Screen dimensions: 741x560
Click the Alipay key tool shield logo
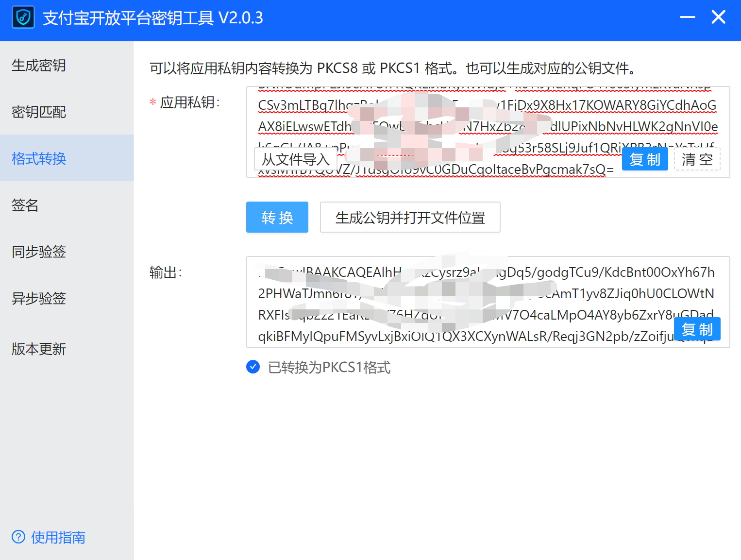pyautogui.click(x=23, y=17)
